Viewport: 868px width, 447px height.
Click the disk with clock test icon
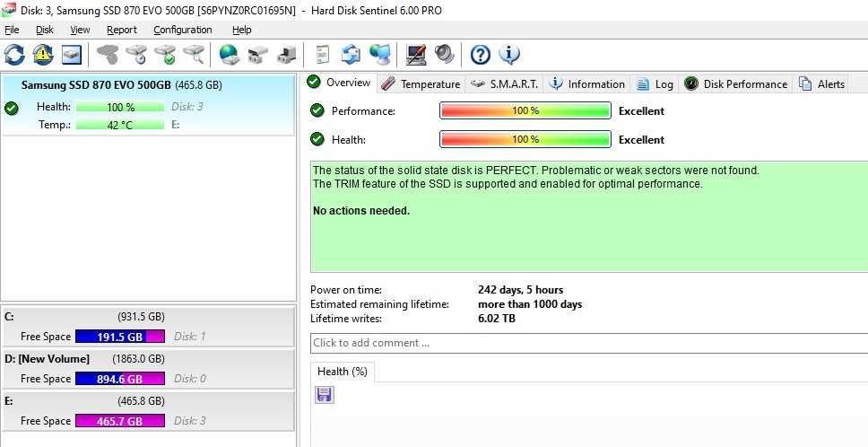[x=136, y=54]
